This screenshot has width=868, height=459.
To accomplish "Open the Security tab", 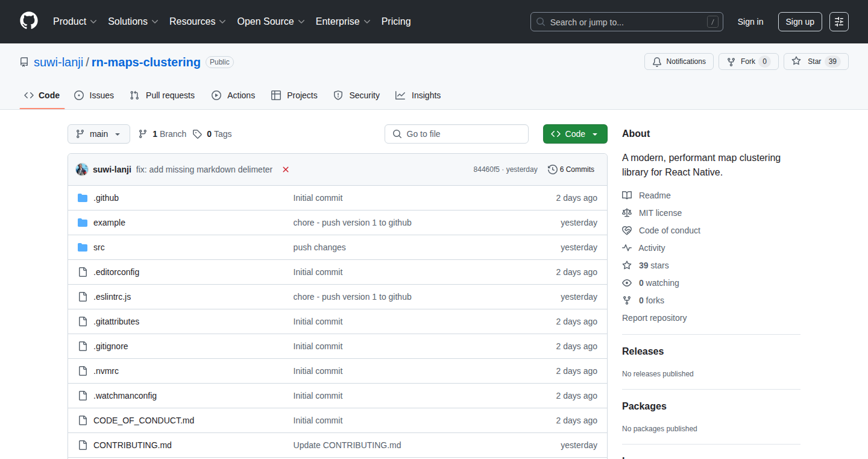I will 357,95.
